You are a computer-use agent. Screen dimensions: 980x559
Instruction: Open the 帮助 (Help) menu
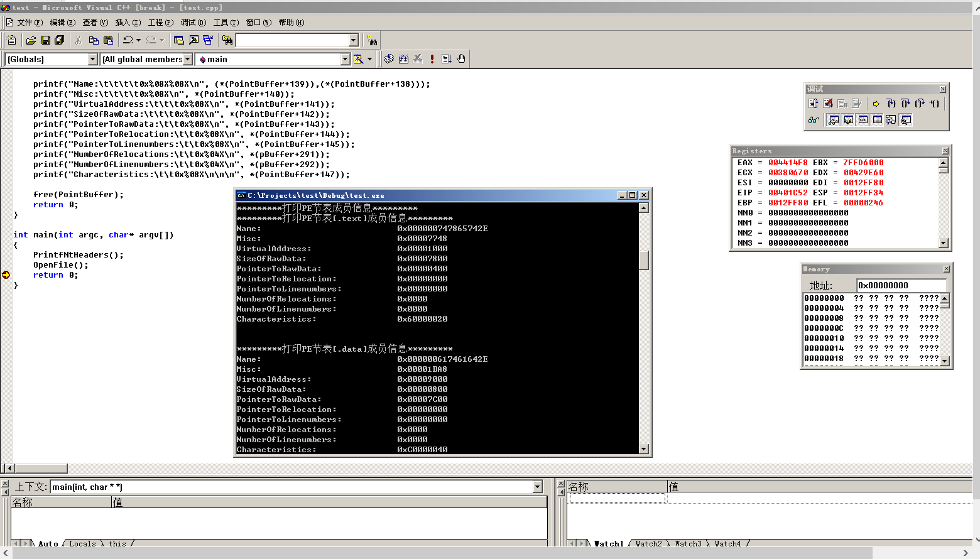pos(291,23)
